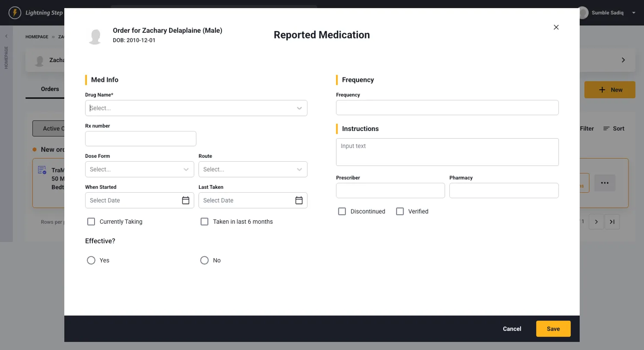Open the Last Taken calendar picker icon

click(299, 200)
